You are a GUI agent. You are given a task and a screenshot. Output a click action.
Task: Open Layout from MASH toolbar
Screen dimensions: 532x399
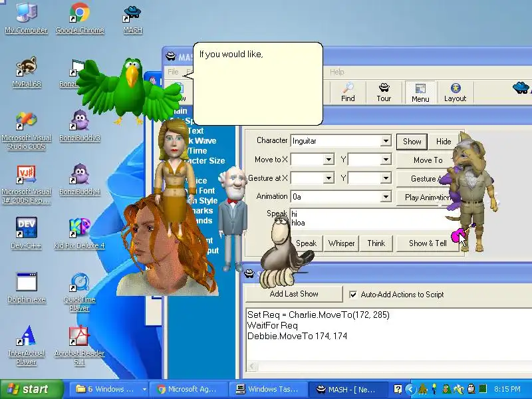click(455, 92)
